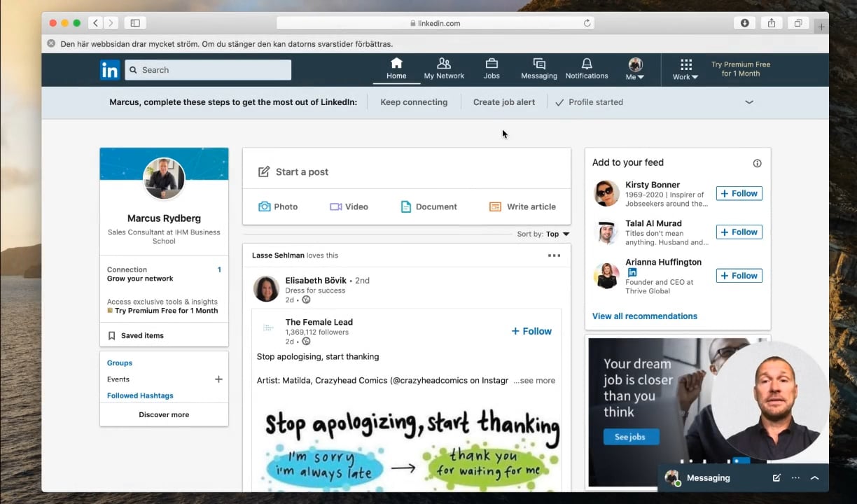
Task: Open the post's three-dot options menu
Action: tap(554, 255)
